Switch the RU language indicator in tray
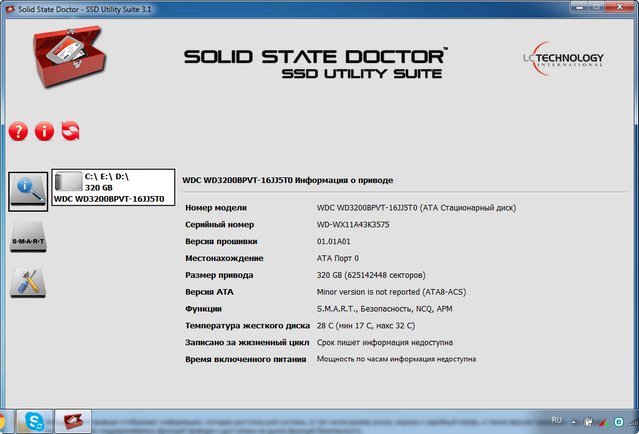The height and width of the screenshot is (434, 639). pos(556,420)
